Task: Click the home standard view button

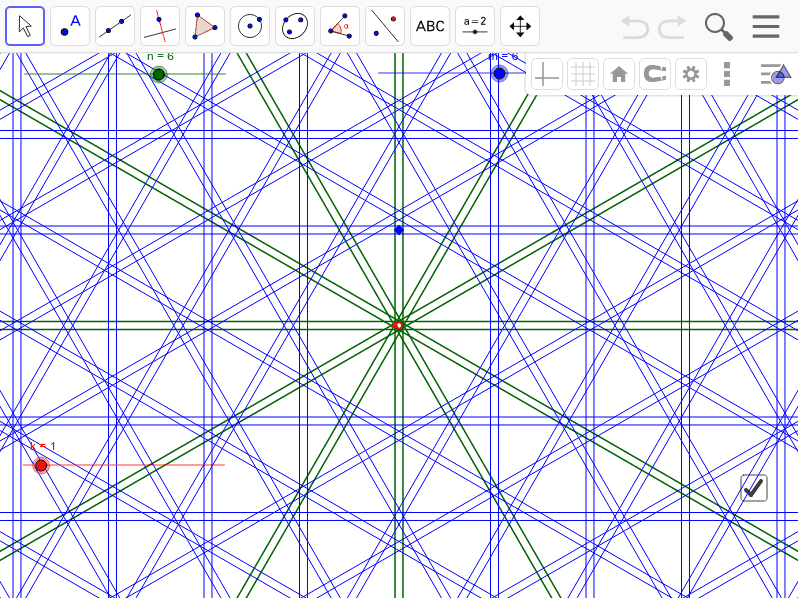Action: [619, 74]
